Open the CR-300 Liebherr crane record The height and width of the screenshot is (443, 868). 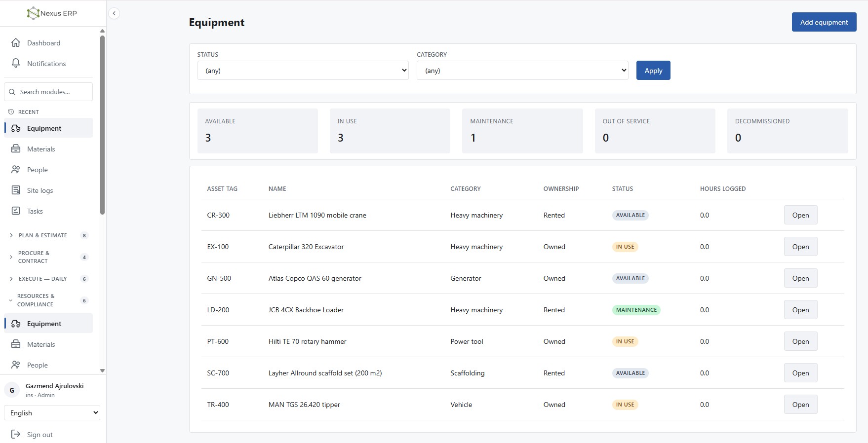click(x=800, y=215)
